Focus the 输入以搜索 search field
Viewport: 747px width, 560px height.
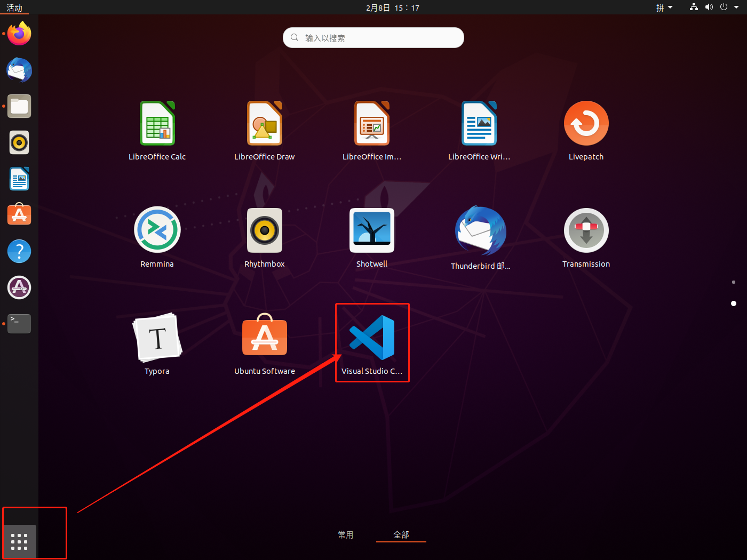373,37
